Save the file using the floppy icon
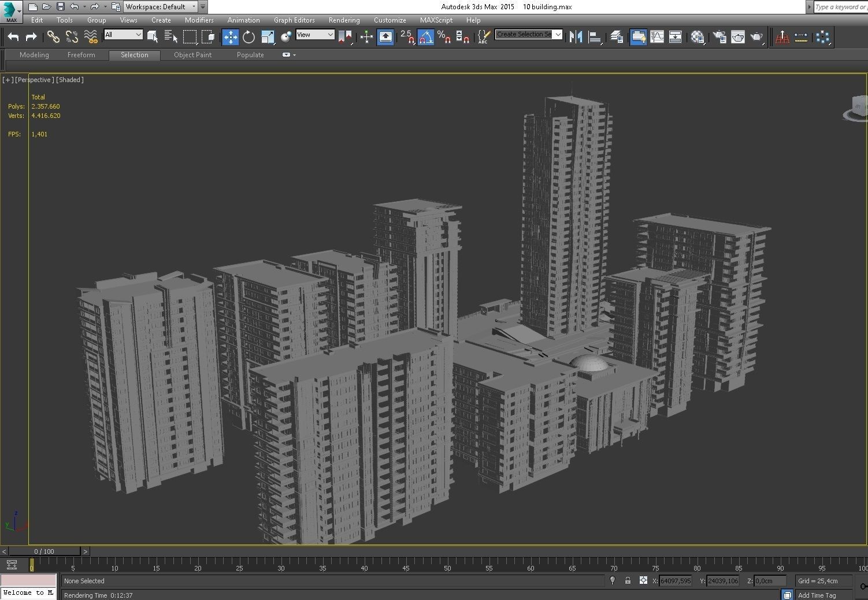The image size is (868, 600). [x=60, y=7]
